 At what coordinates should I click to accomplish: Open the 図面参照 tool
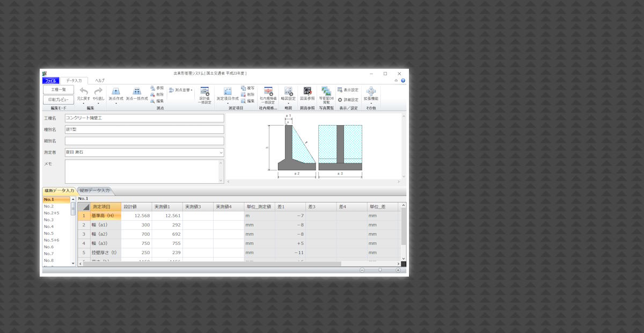click(x=308, y=92)
